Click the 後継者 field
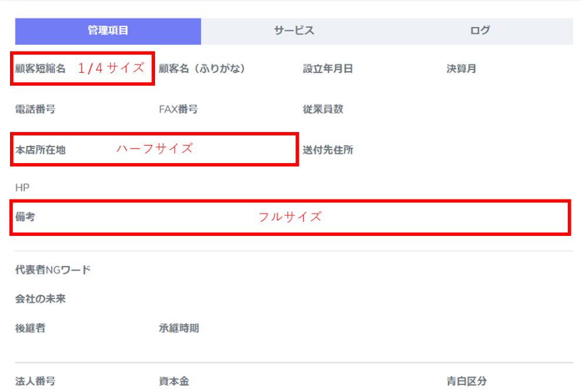Image resolution: width=582 pixels, height=392 pixels. [30, 329]
